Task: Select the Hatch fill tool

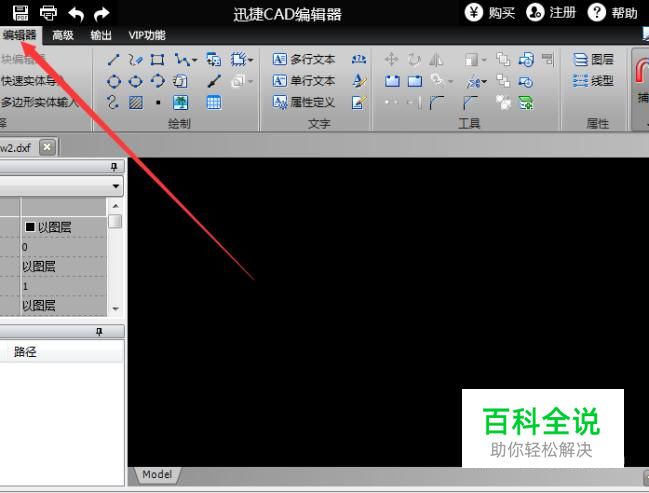Action: (136, 102)
